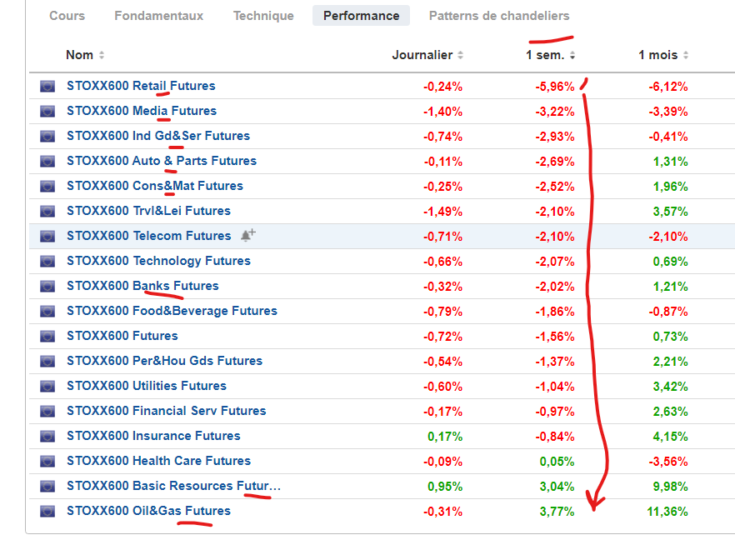Open the STOXX600 Oil&Gas Futures link

(148, 511)
